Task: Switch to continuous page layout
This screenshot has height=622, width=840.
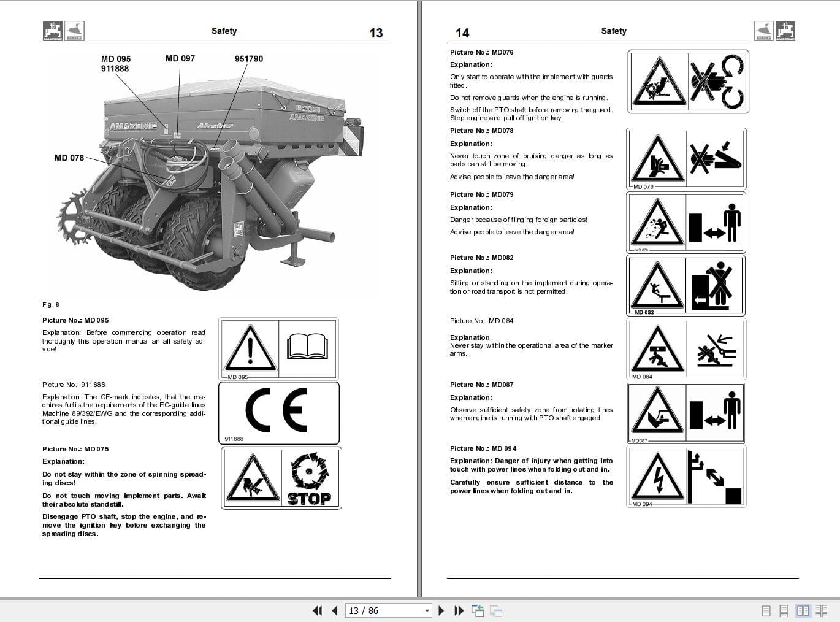Action: pos(784,610)
